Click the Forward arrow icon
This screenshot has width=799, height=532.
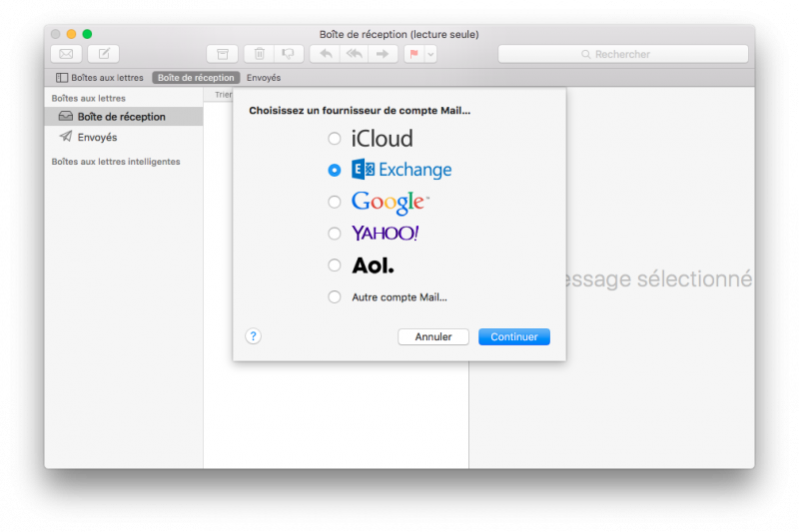[x=383, y=54]
